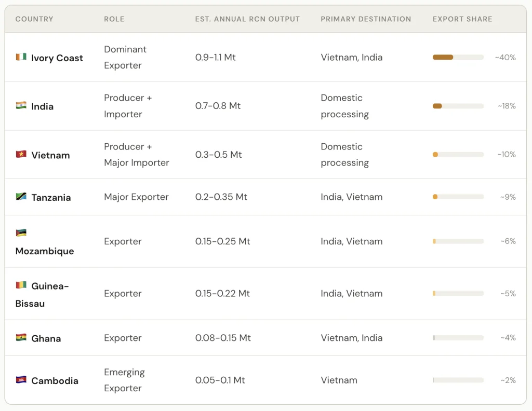The width and height of the screenshot is (532, 411).
Task: Click the Mozambique flag icon
Action: (x=21, y=232)
